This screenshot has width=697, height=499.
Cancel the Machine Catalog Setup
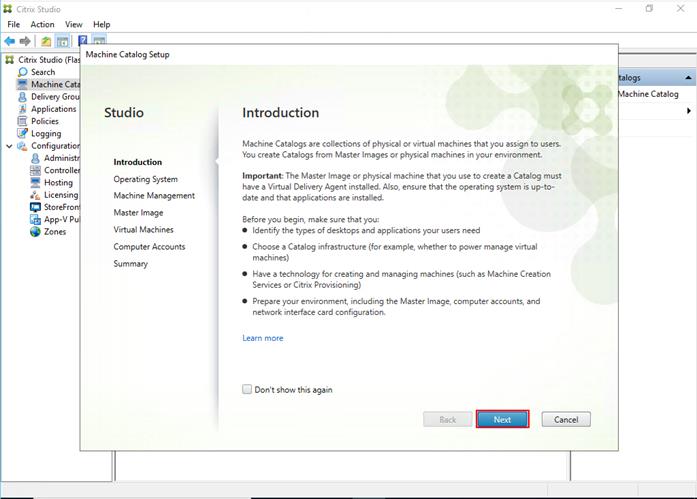click(566, 419)
